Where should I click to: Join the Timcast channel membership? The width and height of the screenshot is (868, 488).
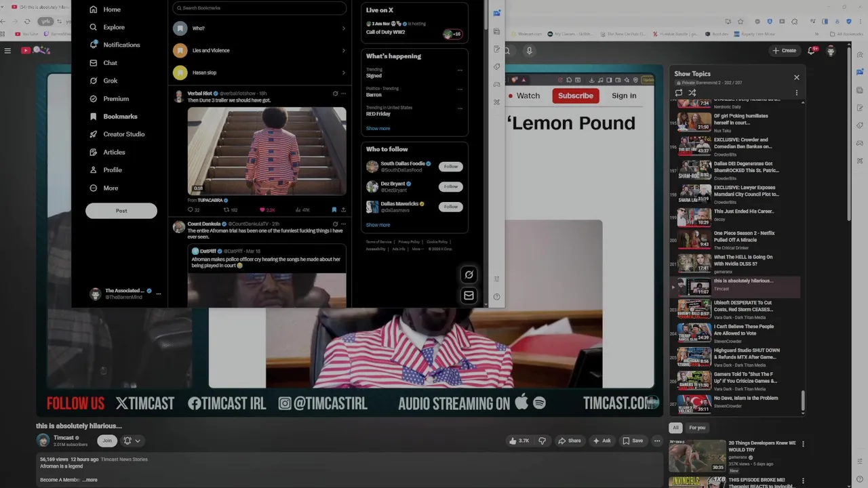coord(106,441)
